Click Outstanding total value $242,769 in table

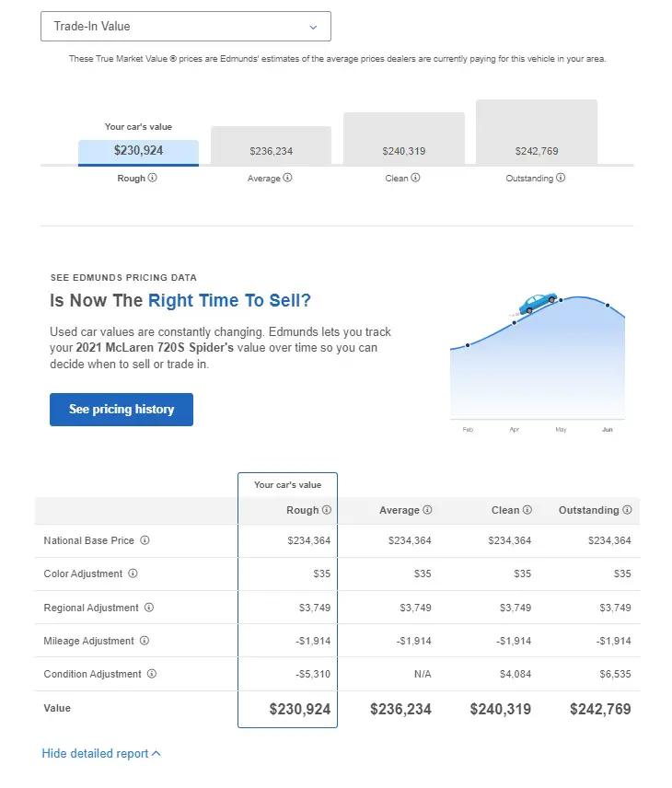click(x=600, y=709)
